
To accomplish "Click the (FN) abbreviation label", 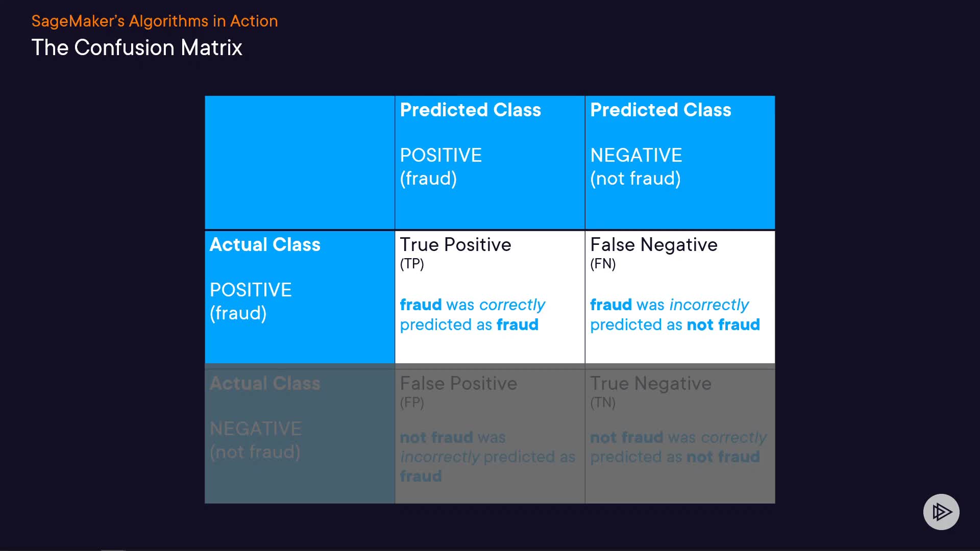I will (603, 264).
